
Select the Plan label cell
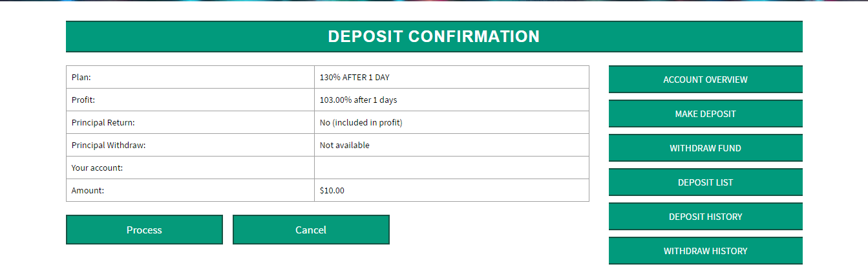(81, 77)
